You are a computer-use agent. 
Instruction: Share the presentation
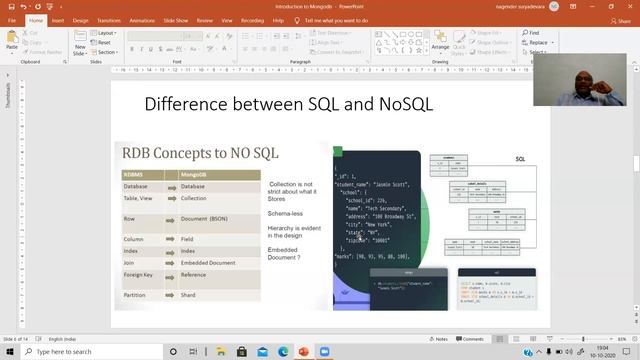[x=620, y=21]
